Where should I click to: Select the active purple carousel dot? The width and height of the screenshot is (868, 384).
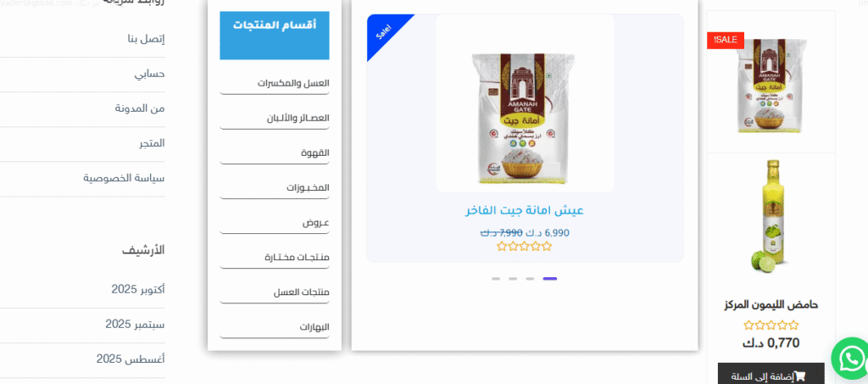tap(549, 279)
